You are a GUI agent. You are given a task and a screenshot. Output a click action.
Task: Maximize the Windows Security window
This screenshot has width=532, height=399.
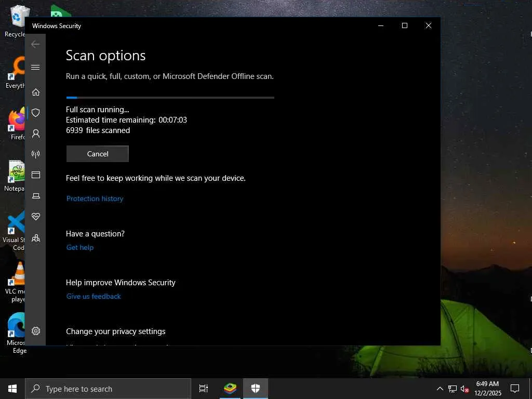[404, 26]
